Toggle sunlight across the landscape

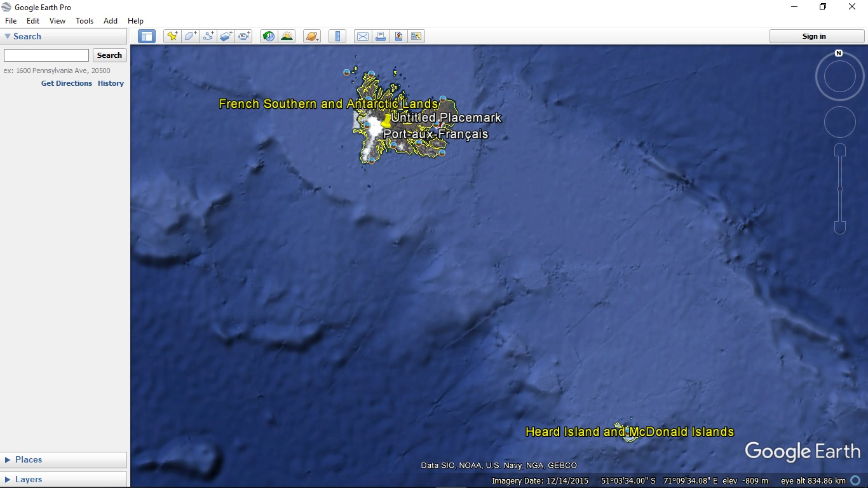point(287,36)
